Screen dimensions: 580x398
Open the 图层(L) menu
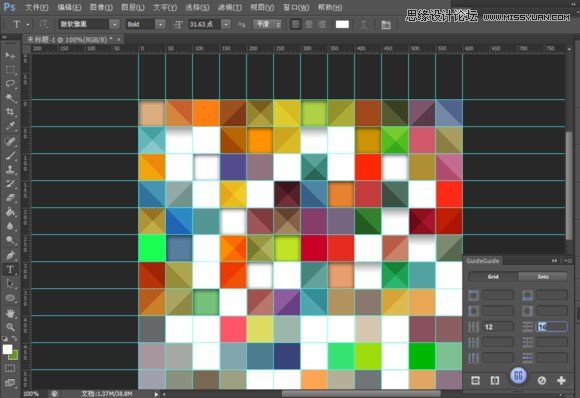(133, 7)
